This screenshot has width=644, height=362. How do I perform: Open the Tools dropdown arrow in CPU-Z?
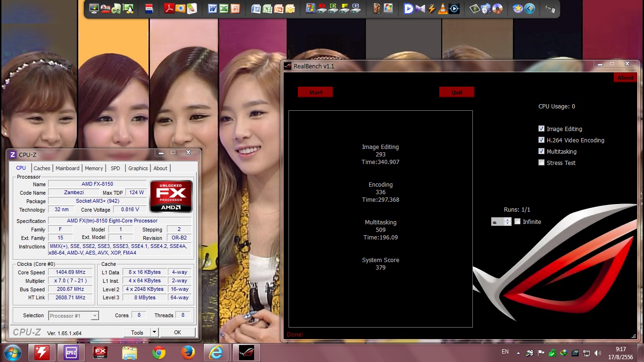click(x=154, y=332)
